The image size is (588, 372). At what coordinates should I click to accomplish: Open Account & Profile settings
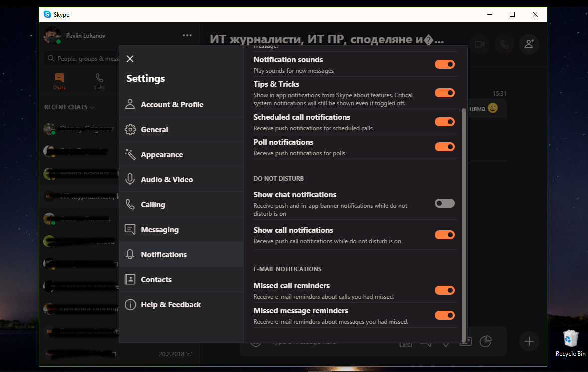172,105
